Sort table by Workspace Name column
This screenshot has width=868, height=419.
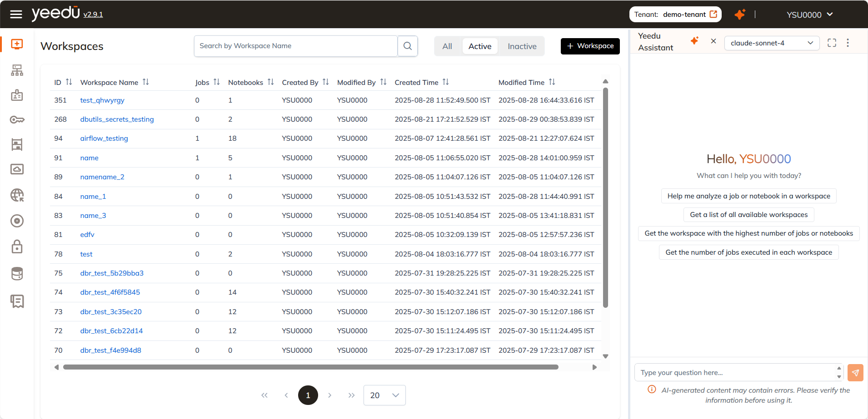[145, 82]
